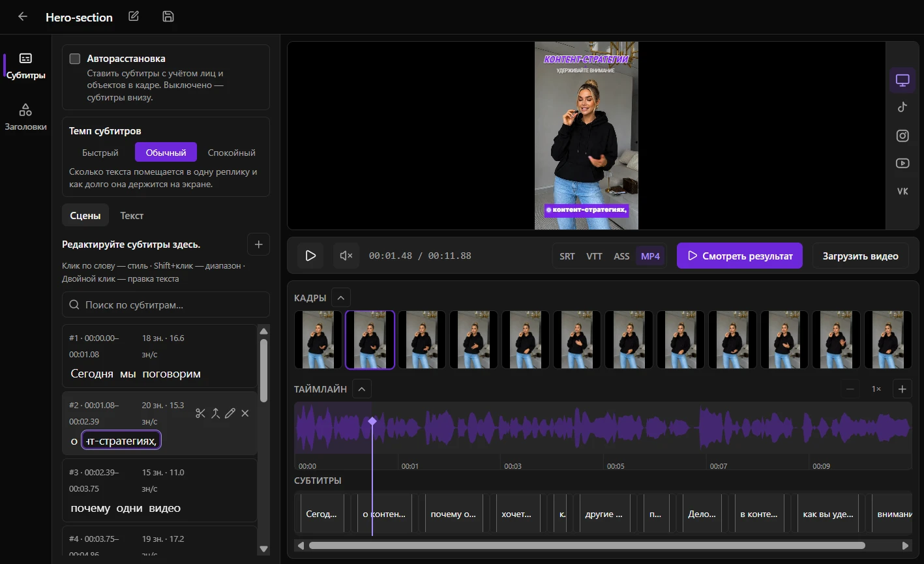Image resolution: width=924 pixels, height=564 pixels.
Task: Click the timeline zoom in plus button
Action: point(902,389)
